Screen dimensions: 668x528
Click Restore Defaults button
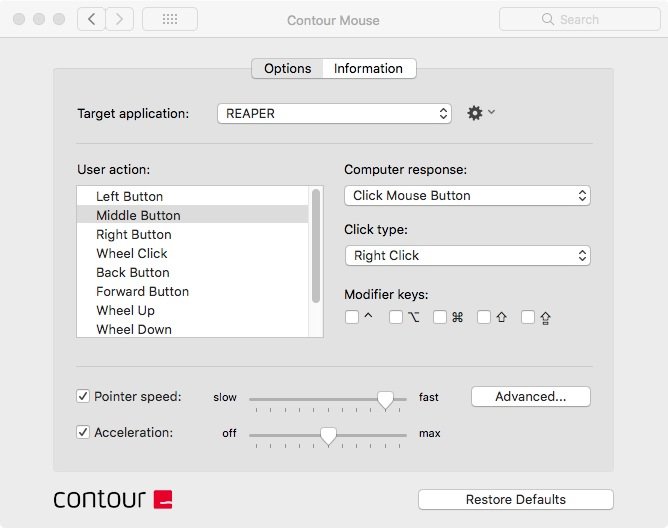point(516,499)
